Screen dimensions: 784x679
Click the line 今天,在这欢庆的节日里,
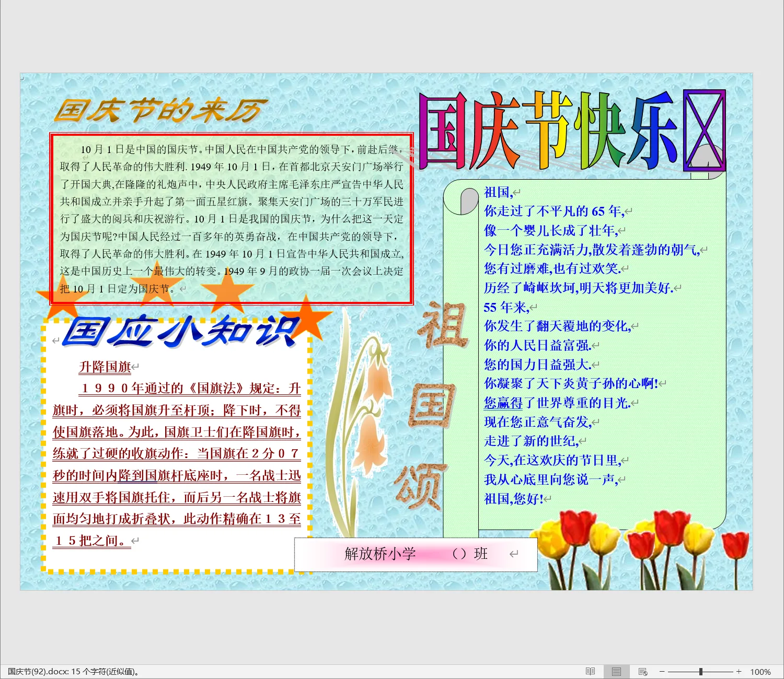pyautogui.click(x=552, y=460)
